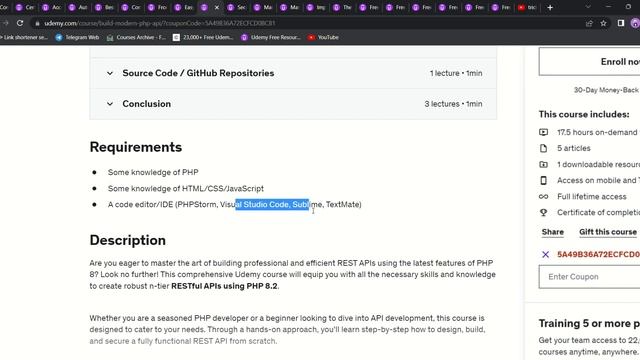Click 'Some knowledge of PHP' requirement
Screen dimensions: 640x360
point(153,172)
